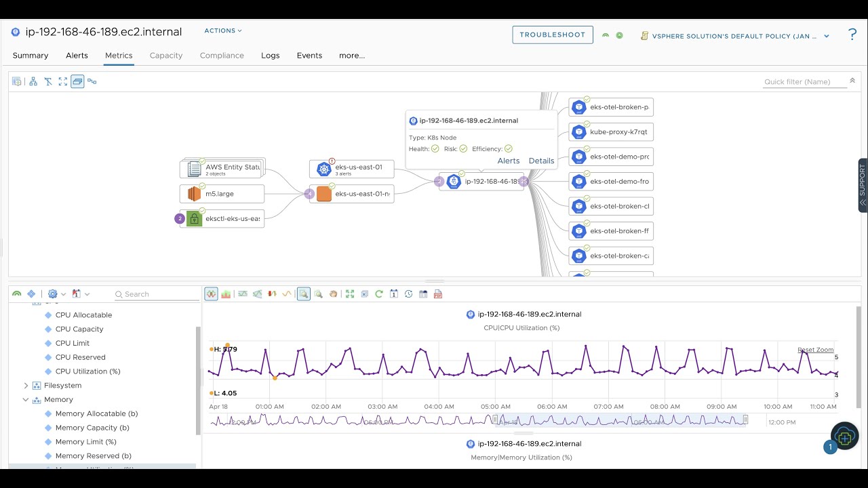
Task: Toggle the stacked chart icon in chart toolbar
Action: coord(226,294)
